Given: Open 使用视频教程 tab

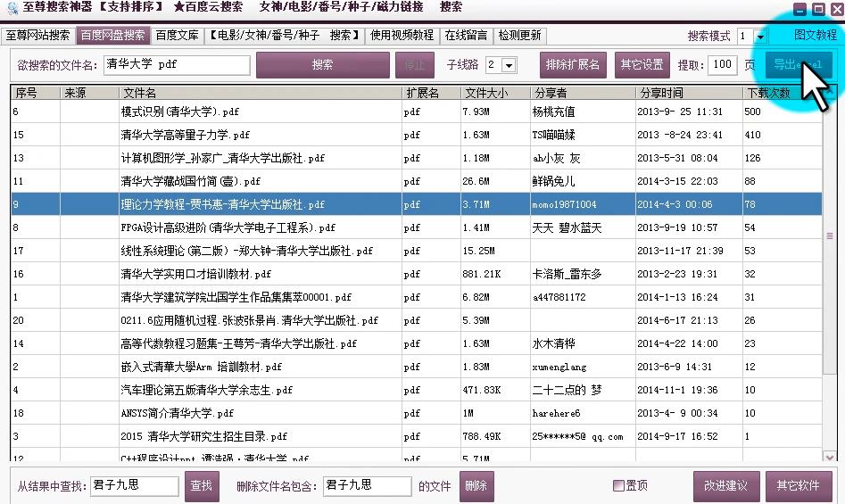Looking at the screenshot, I should pyautogui.click(x=402, y=36).
